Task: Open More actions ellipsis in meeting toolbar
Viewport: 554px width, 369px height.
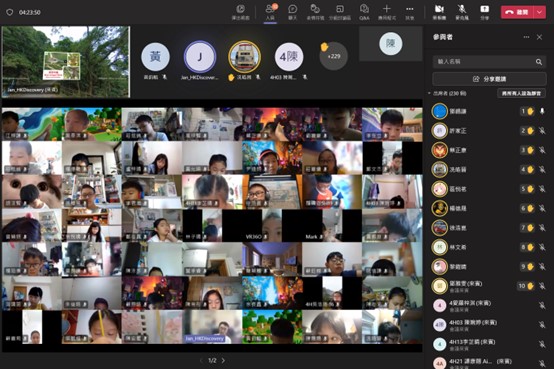Action: [x=409, y=12]
